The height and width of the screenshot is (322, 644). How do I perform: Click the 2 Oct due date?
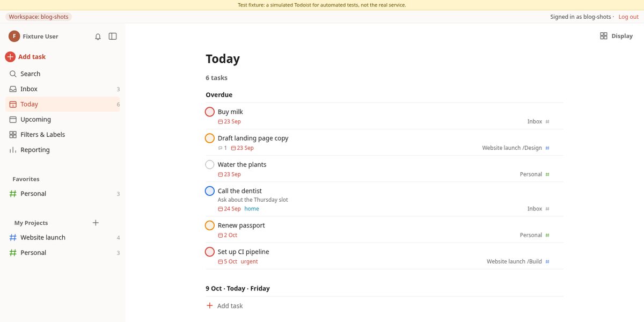click(x=228, y=235)
